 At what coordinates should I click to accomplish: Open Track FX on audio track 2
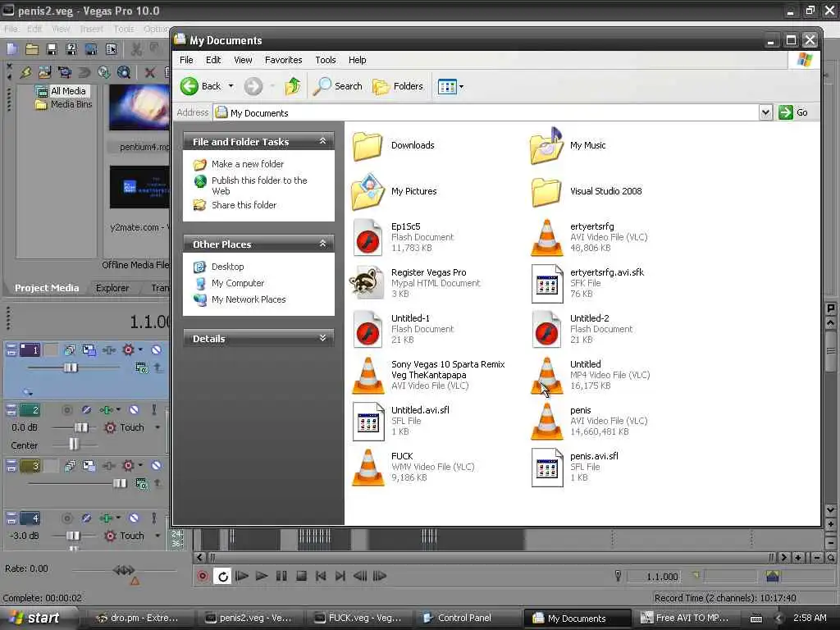[106, 410]
